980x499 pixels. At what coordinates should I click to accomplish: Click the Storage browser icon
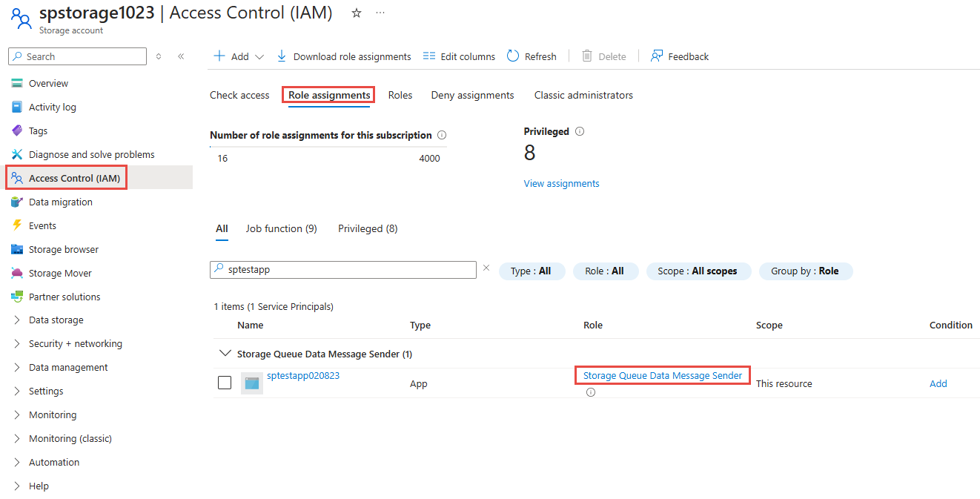pos(17,249)
